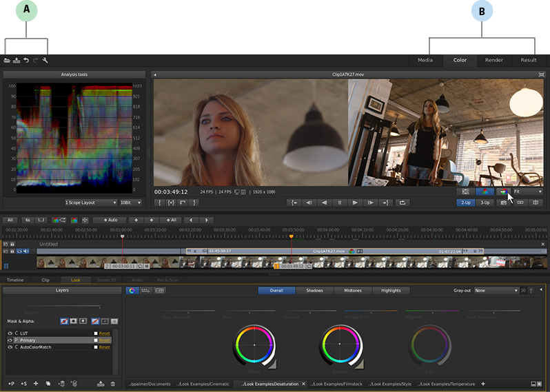
Task: Open the Clip tab in lower panel
Action: pyautogui.click(x=45, y=280)
